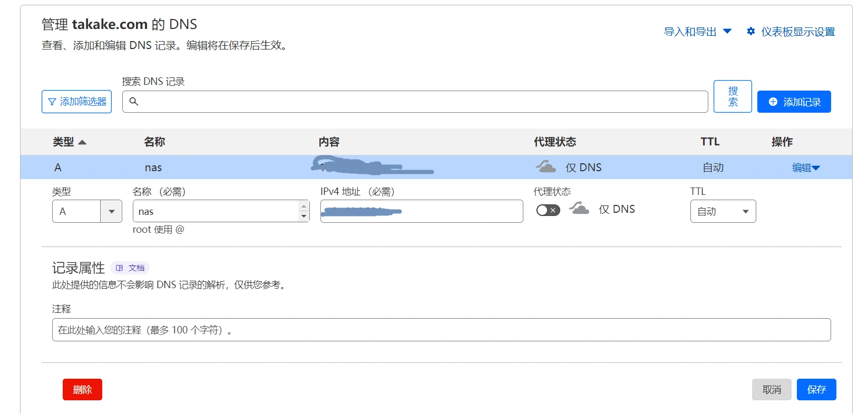Click the magnifier icon in search box
The height and width of the screenshot is (414, 868).
[134, 101]
